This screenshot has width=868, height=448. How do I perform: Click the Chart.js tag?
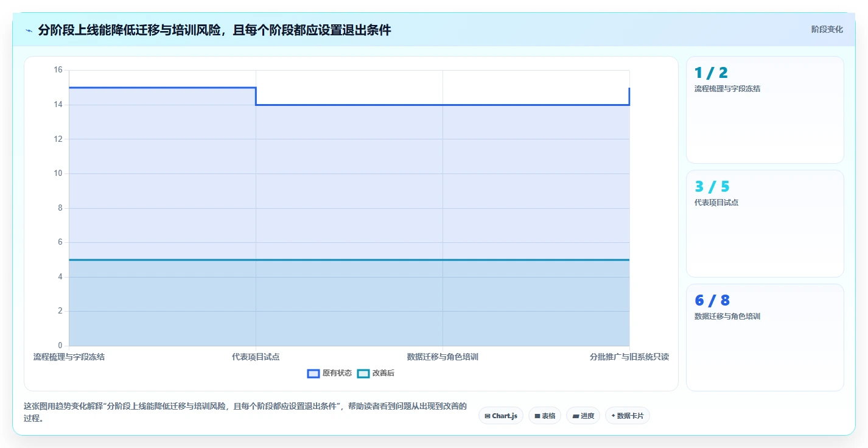click(501, 416)
